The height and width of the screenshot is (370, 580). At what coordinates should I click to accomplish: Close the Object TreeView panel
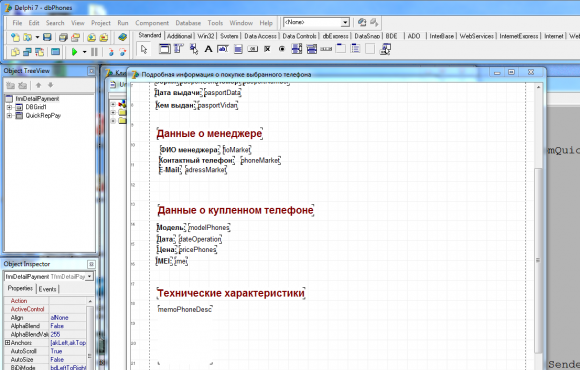[91, 71]
